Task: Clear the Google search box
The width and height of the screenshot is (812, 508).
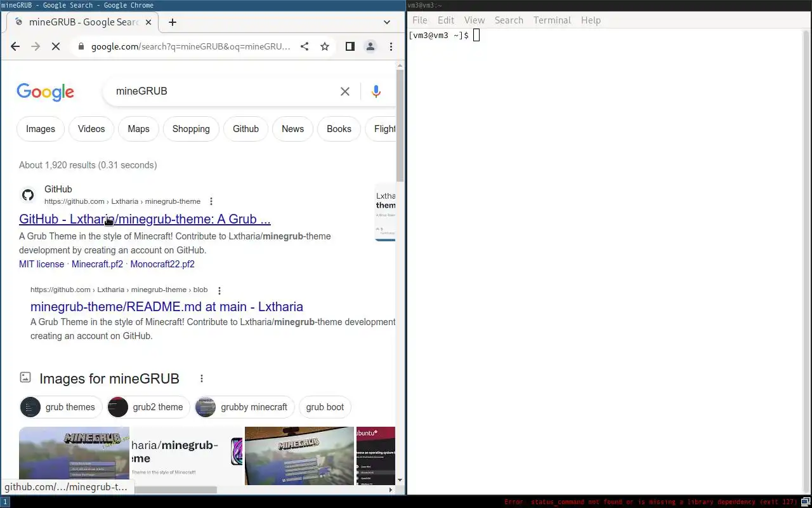Action: pos(345,91)
